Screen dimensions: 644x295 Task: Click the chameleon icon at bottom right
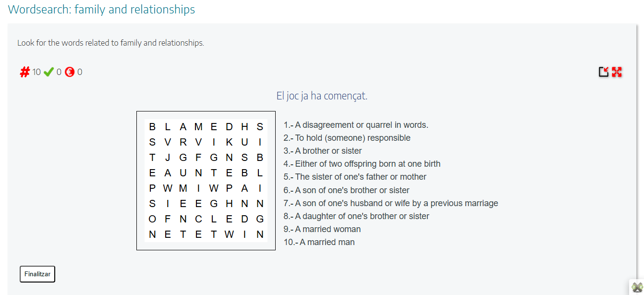(637, 287)
